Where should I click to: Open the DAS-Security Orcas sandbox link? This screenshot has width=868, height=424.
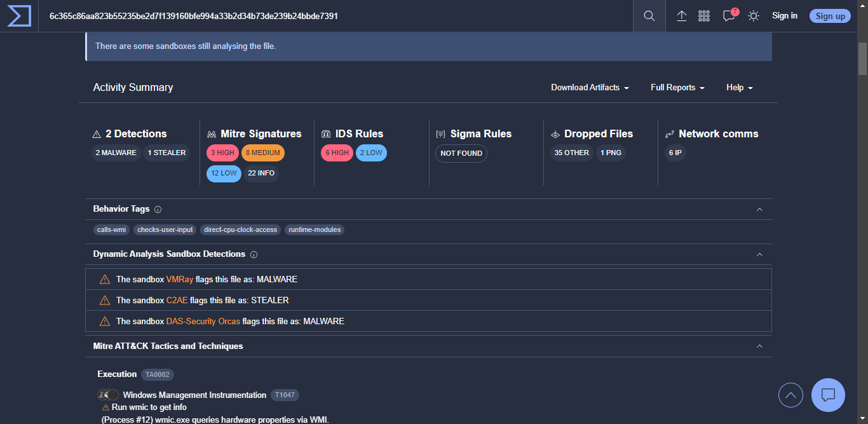tap(203, 322)
